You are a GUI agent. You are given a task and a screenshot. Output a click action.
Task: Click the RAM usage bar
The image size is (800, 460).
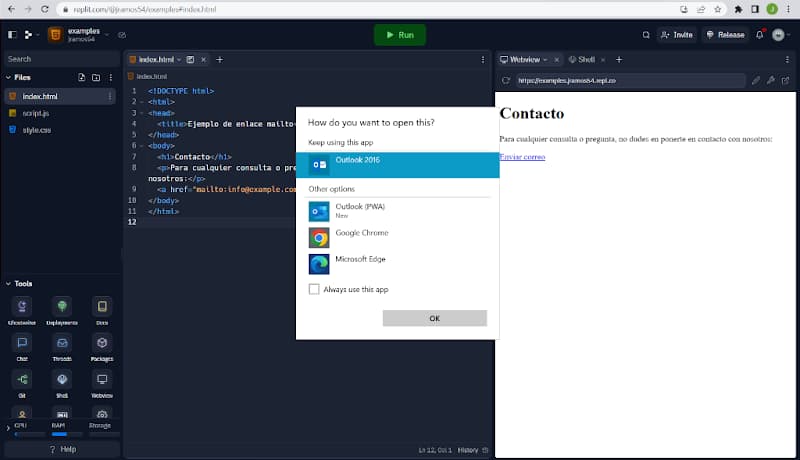66,435
